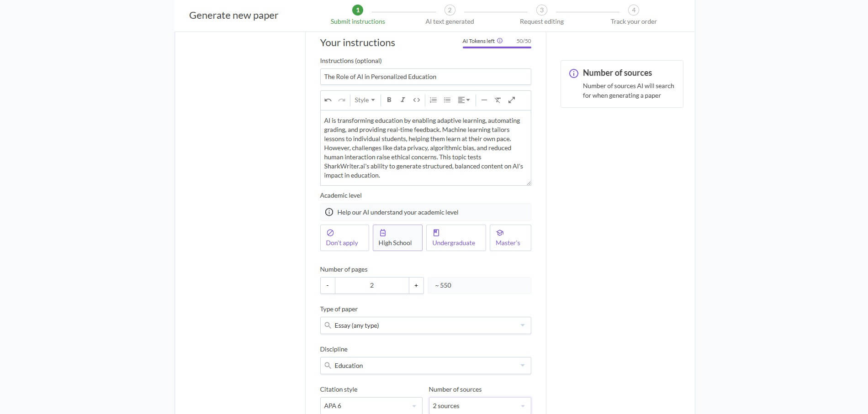Screen dimensions: 868x414
Task: Open the code view in the editor
Action: [x=416, y=100]
